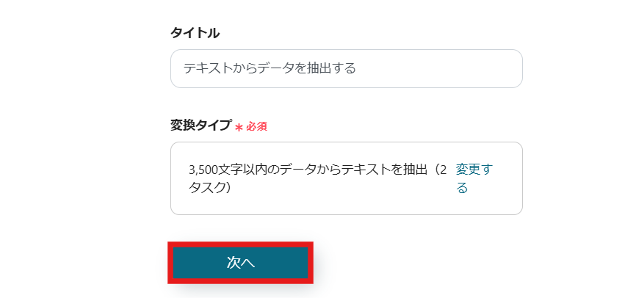The height and width of the screenshot is (298, 644).
Task: Click the empty right end of title field
Action: click(x=477, y=69)
